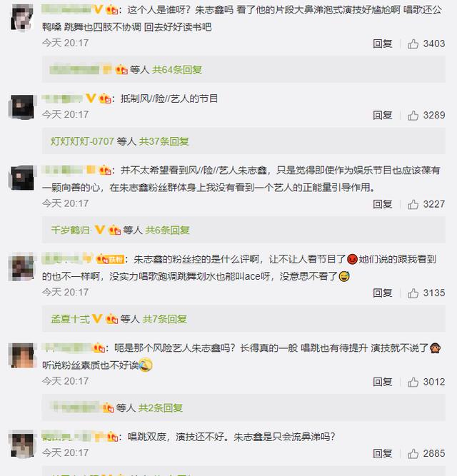Click the V verified badge next to 孟夏十弌
The image size is (457, 476).
point(97,319)
